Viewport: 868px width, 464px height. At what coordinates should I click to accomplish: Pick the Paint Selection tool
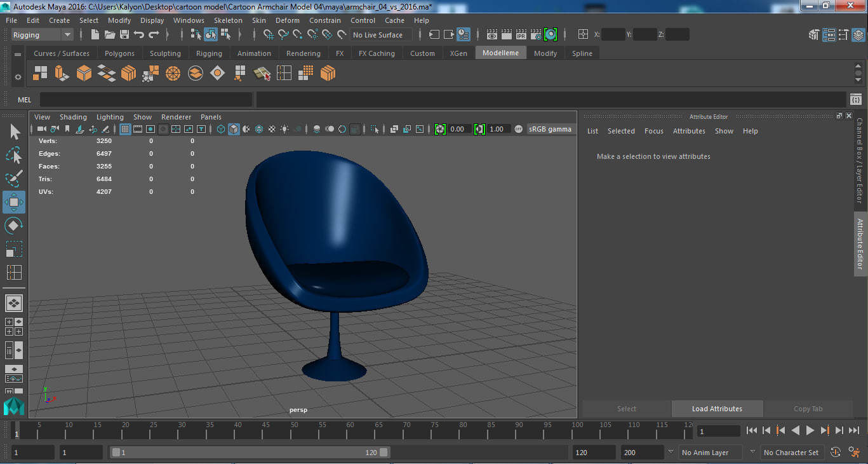click(x=14, y=179)
